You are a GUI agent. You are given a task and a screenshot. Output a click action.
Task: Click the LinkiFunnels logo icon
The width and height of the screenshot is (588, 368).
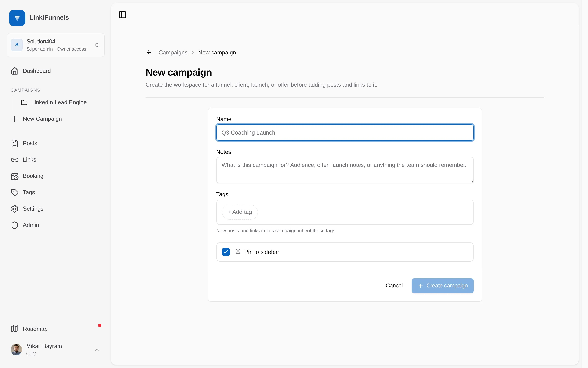(17, 18)
